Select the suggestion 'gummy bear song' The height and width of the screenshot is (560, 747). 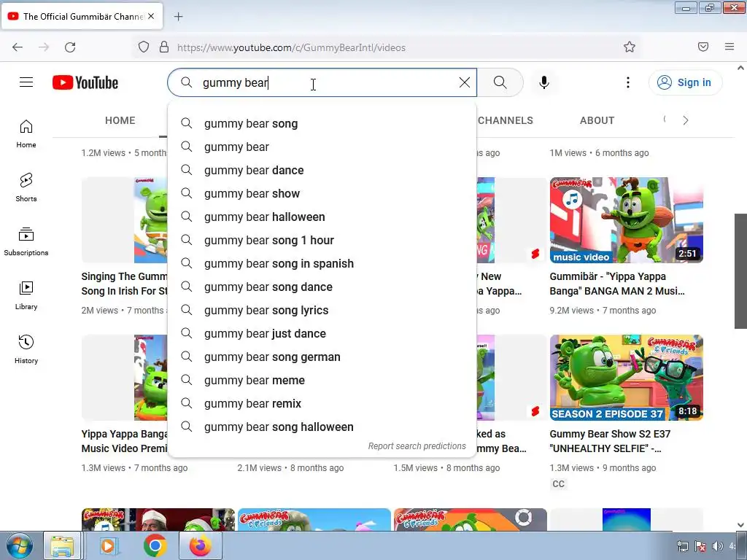(322, 123)
